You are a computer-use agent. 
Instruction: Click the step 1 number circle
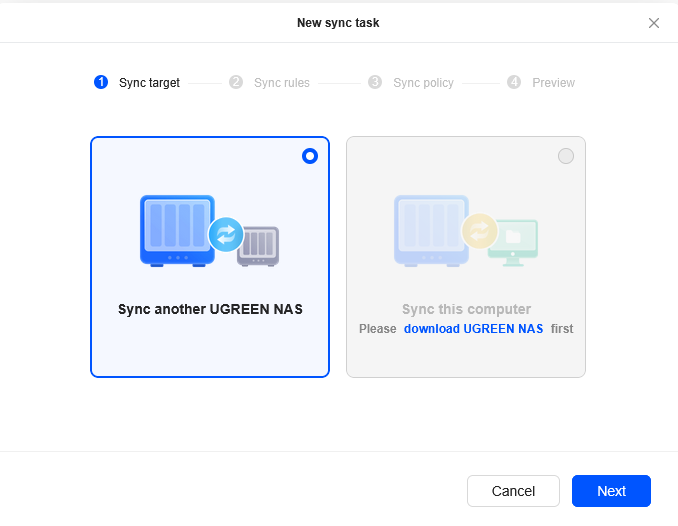(101, 82)
